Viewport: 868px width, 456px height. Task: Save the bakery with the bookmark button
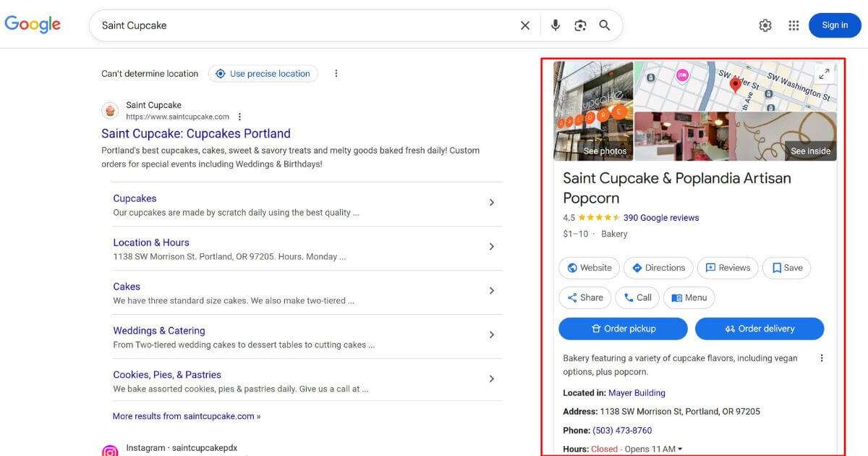point(786,267)
